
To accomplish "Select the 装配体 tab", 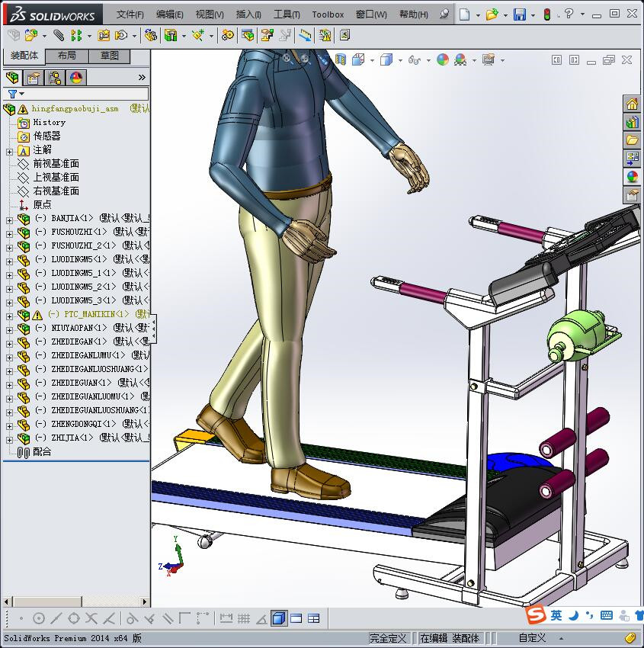I will pos(24,56).
